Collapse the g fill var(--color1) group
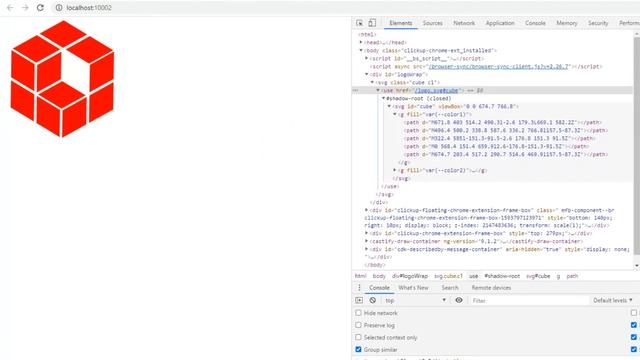This screenshot has height=360, width=640. [395, 114]
